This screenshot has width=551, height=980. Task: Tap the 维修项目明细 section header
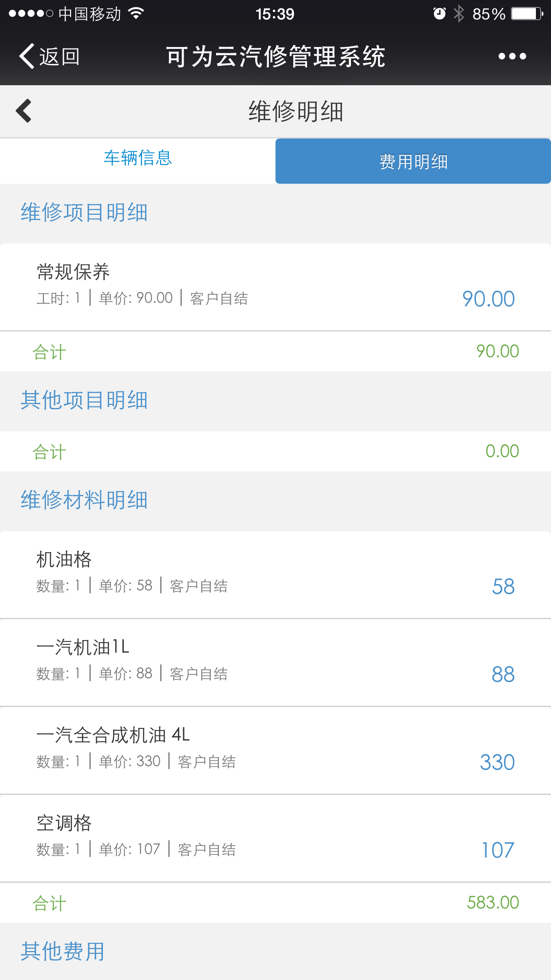pos(84,212)
